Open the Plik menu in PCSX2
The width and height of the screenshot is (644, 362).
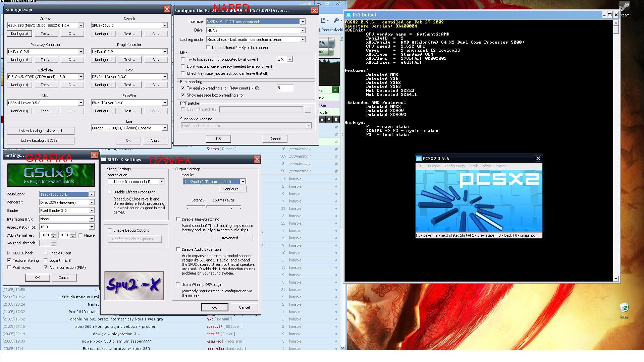click(420, 166)
